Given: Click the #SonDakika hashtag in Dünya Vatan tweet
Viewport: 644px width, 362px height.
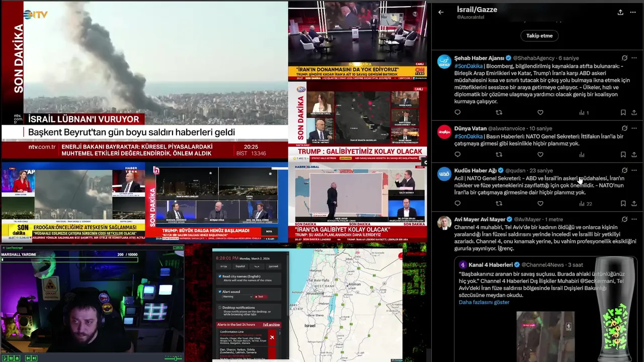Looking at the screenshot, I should pyautogui.click(x=468, y=136).
